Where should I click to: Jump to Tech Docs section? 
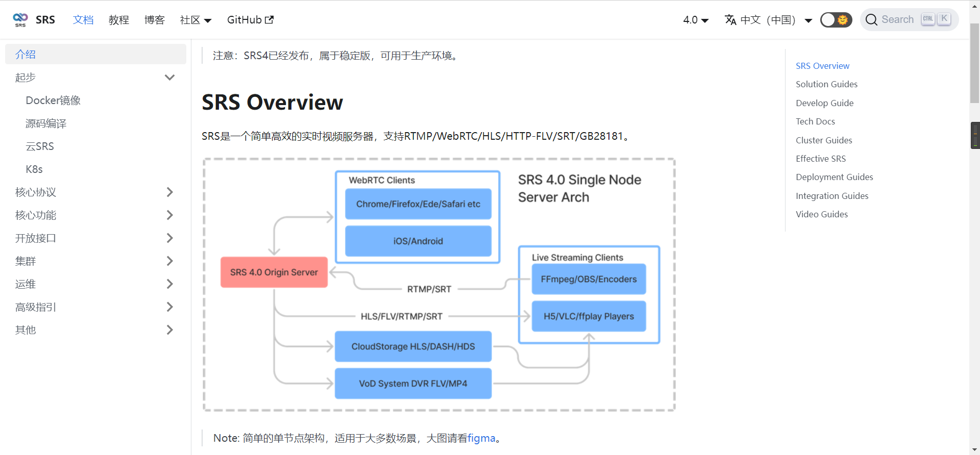point(815,121)
